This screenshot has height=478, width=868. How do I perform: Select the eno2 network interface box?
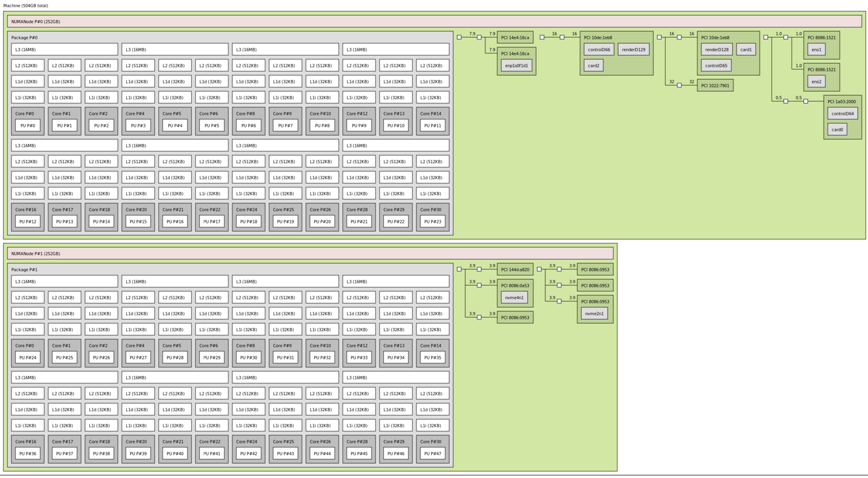(816, 82)
